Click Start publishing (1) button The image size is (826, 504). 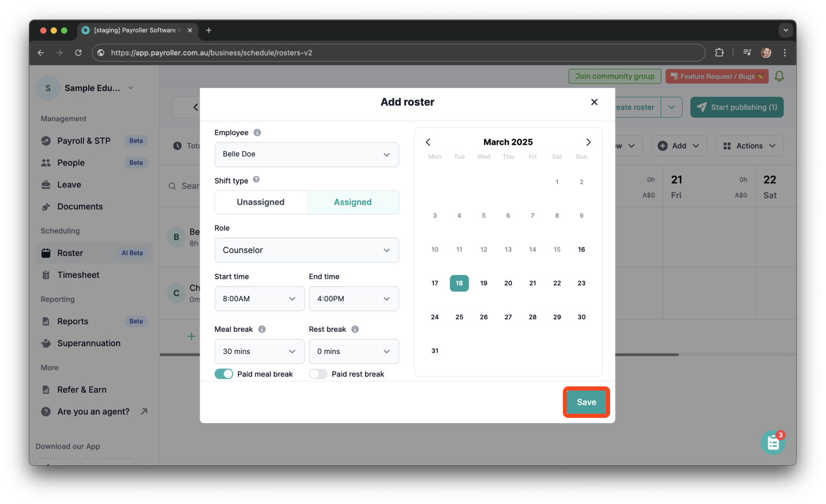737,107
